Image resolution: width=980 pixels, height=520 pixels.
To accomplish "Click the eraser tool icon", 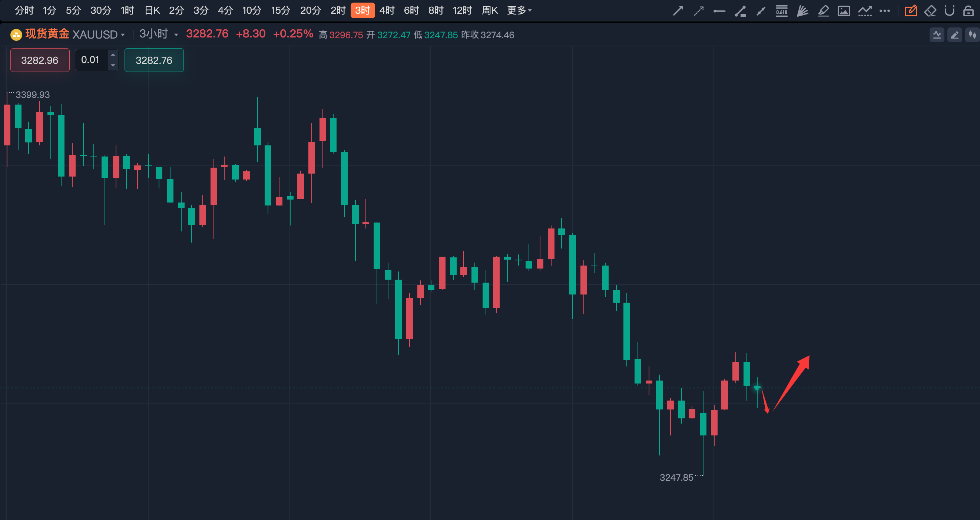I will coord(930,11).
